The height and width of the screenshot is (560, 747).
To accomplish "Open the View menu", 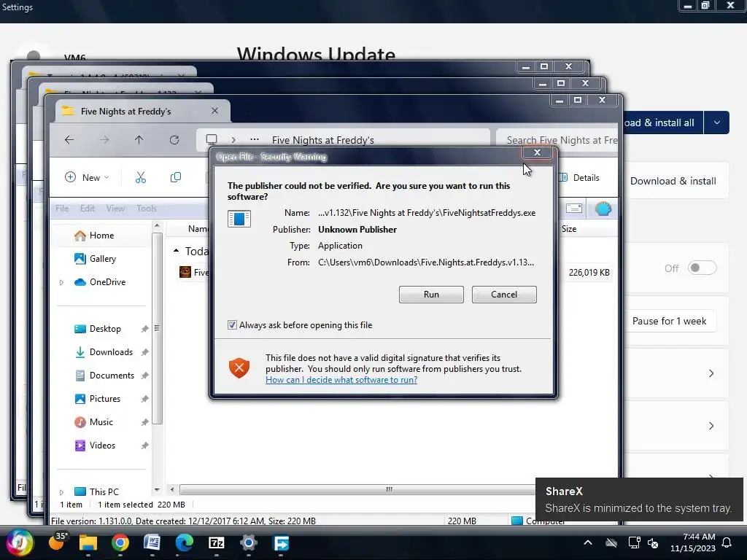I will point(115,208).
